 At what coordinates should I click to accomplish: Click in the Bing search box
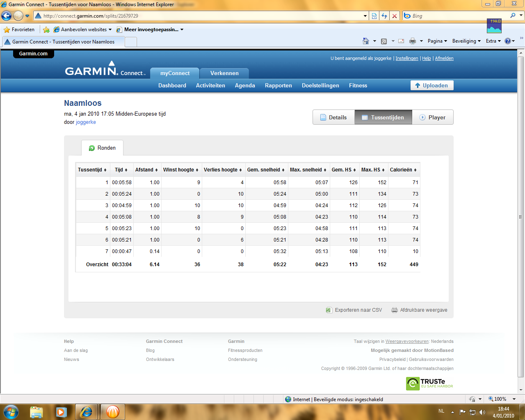459,16
